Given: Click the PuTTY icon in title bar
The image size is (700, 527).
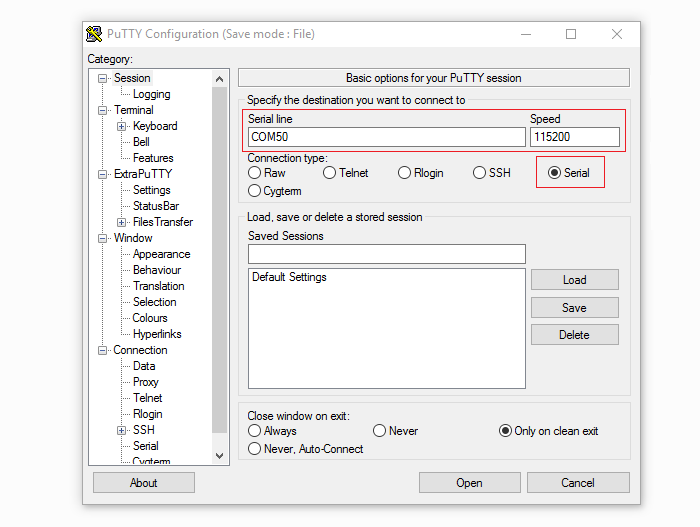Looking at the screenshot, I should coord(94,34).
